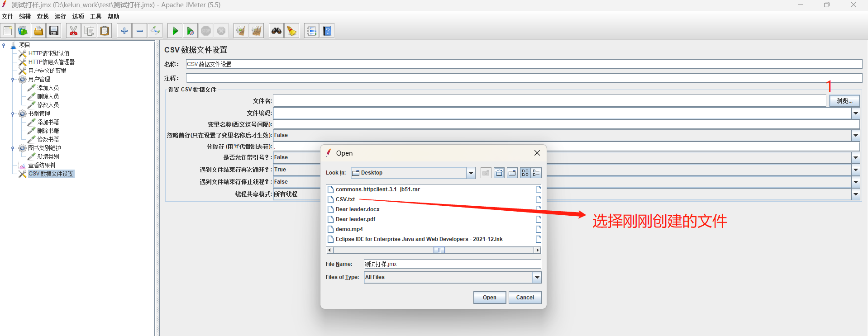Open the 运行 menu
This screenshot has width=868, height=336.
(x=60, y=16)
